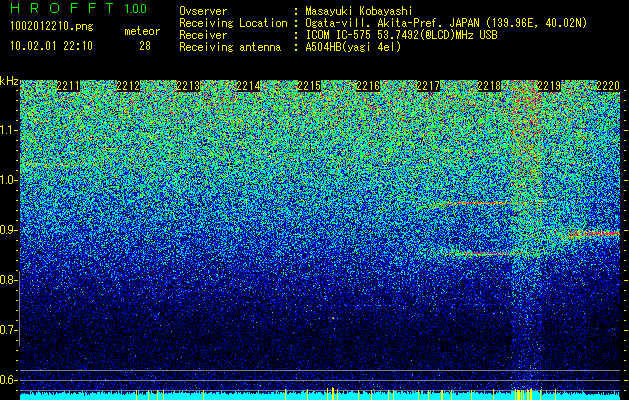Click the "meteor" label

pyautogui.click(x=142, y=31)
